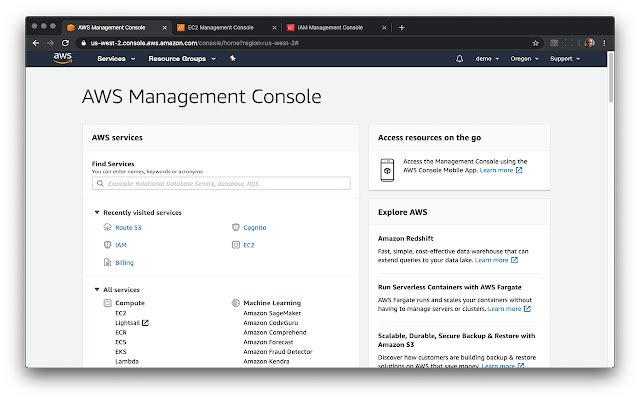This screenshot has width=640, height=400.
Task: Open Amazon Kendra service
Action: (266, 361)
